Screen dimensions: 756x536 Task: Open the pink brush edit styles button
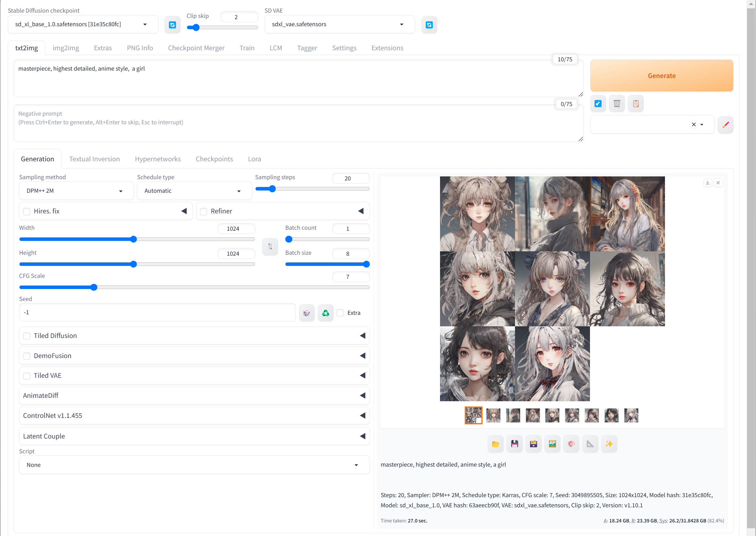725,125
